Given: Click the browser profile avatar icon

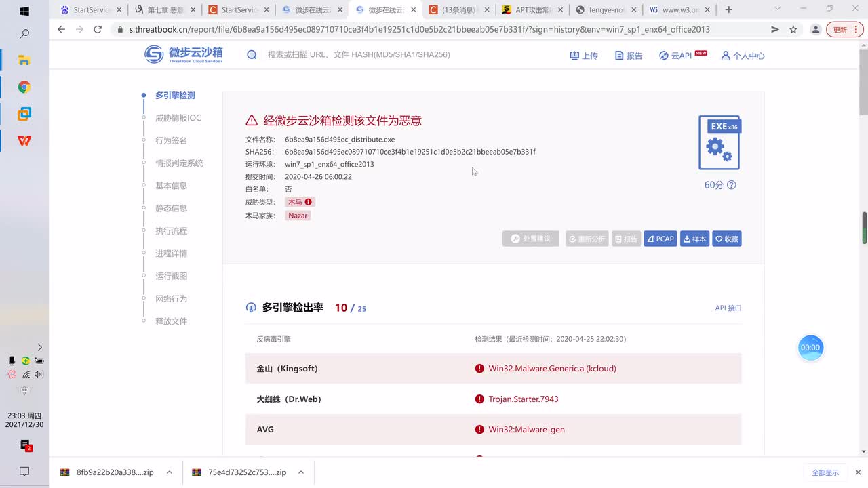Looking at the screenshot, I should (816, 30).
